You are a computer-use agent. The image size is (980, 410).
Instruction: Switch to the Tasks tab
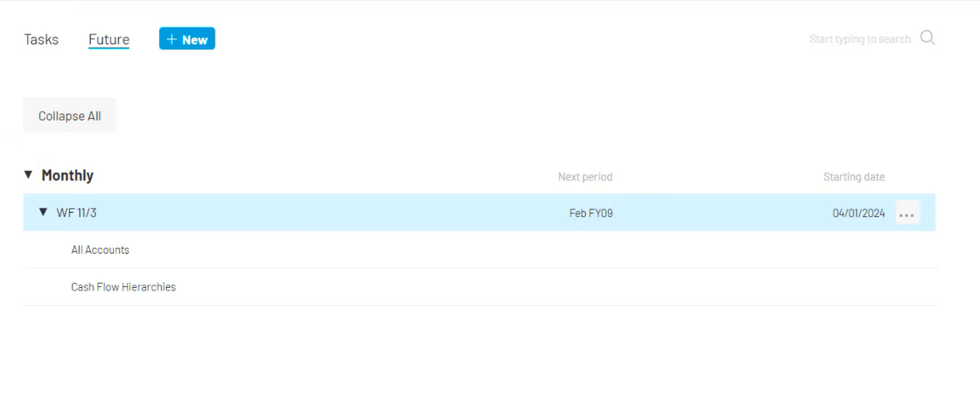(41, 39)
